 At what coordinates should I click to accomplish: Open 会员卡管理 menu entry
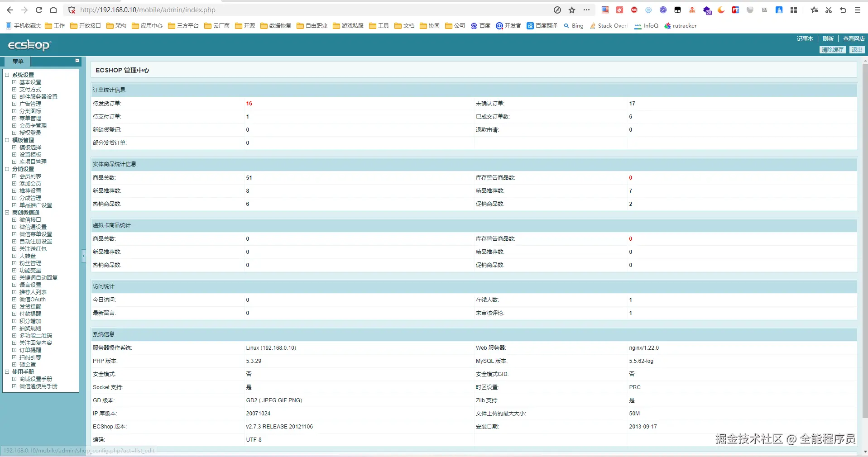pyautogui.click(x=33, y=126)
